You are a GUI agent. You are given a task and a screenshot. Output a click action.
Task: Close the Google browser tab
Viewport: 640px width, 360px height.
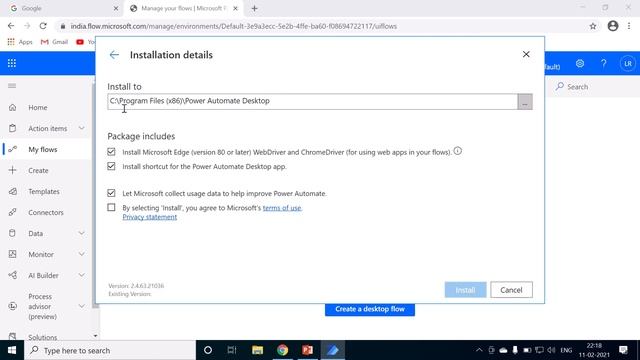tap(116, 8)
